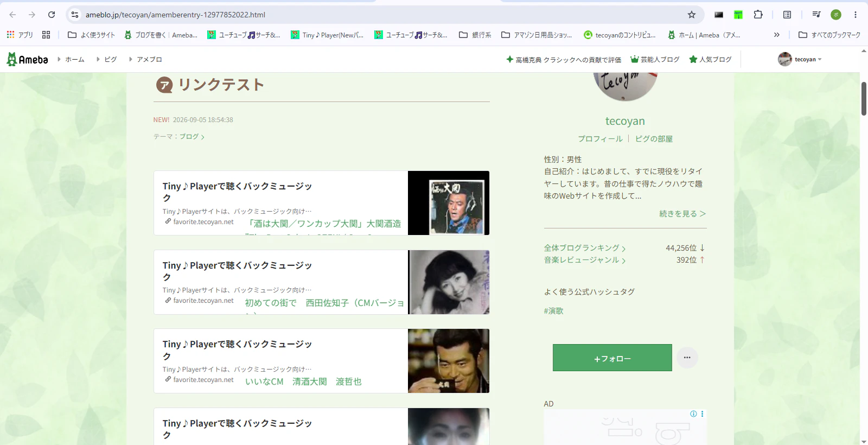Click the black extension icon next to star
This screenshot has width=868, height=445.
(x=719, y=15)
